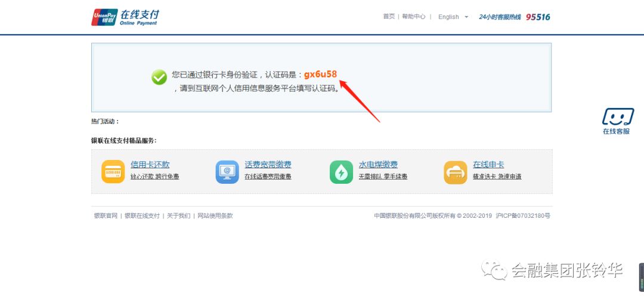
Task: Open 银联在线支付 footer link
Action: 142,215
